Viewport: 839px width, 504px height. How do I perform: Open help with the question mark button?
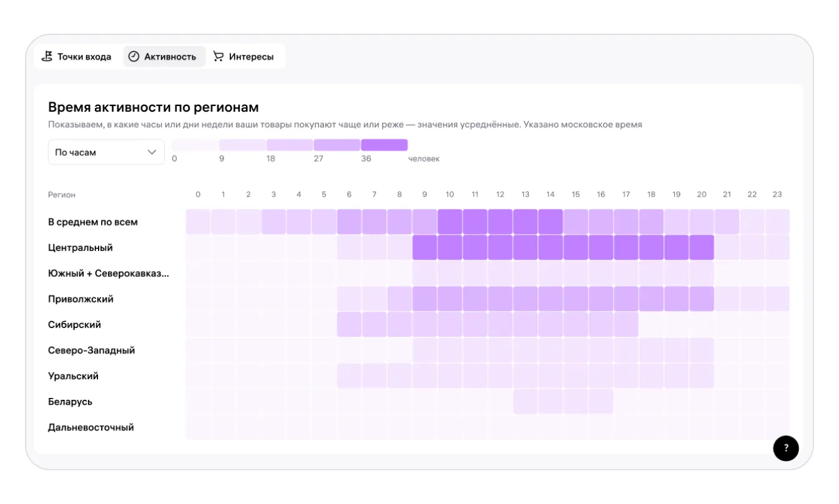point(786,448)
